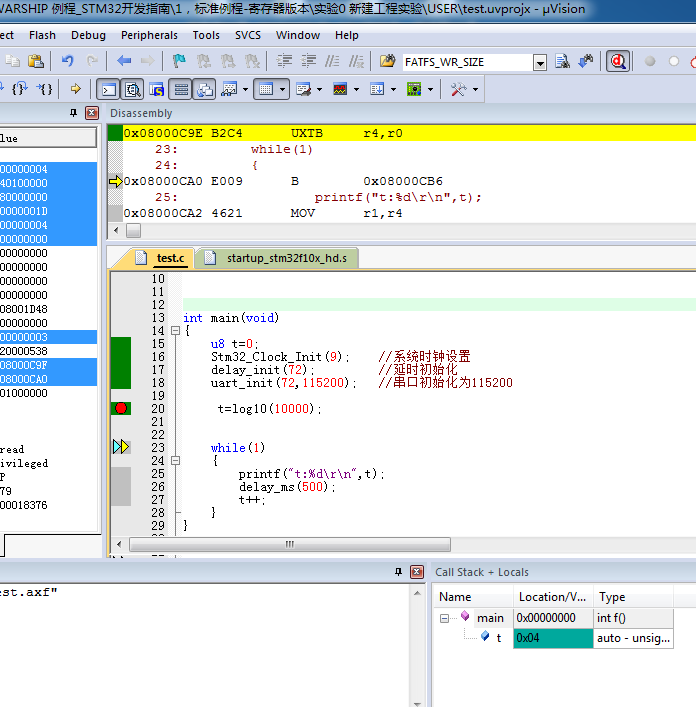This screenshot has height=707, width=696.
Task: Open the Peripherals menu
Action: pyautogui.click(x=149, y=35)
